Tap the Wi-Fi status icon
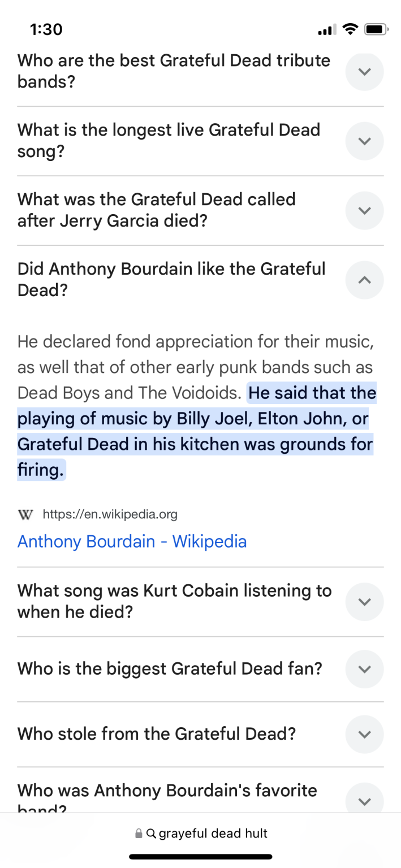 [351, 29]
